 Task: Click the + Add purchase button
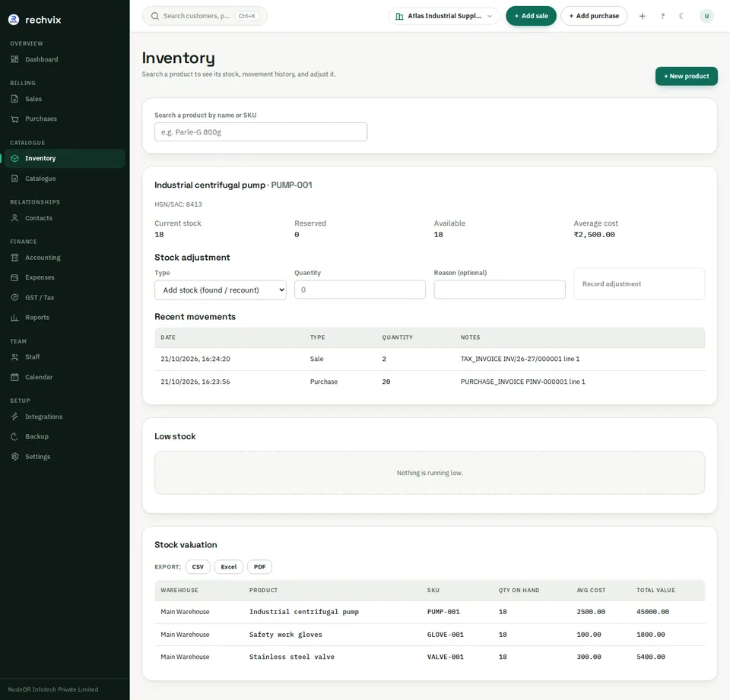594,16
